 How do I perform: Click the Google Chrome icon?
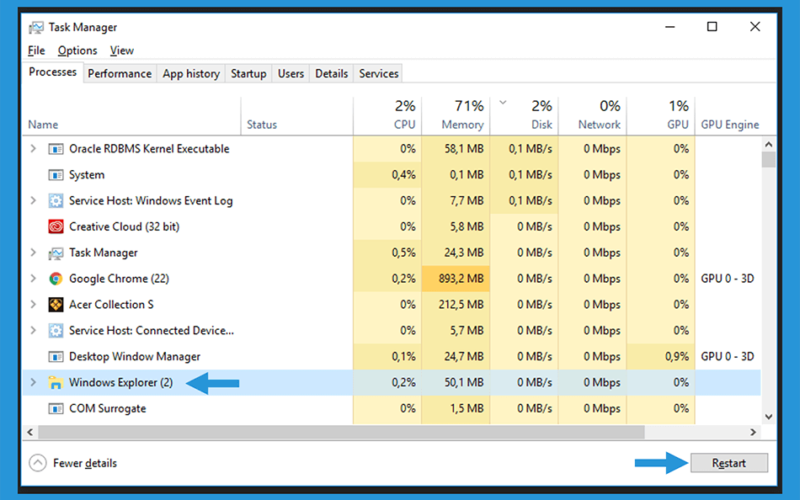click(x=56, y=279)
